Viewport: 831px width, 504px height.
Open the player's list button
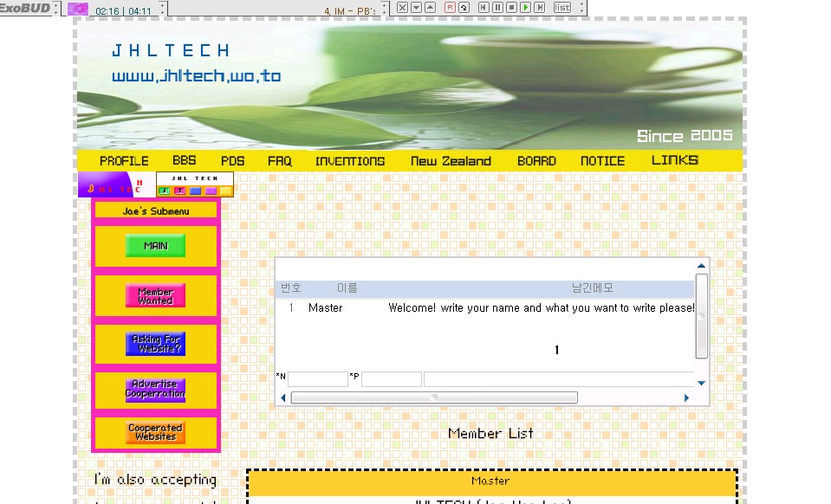[562, 7]
